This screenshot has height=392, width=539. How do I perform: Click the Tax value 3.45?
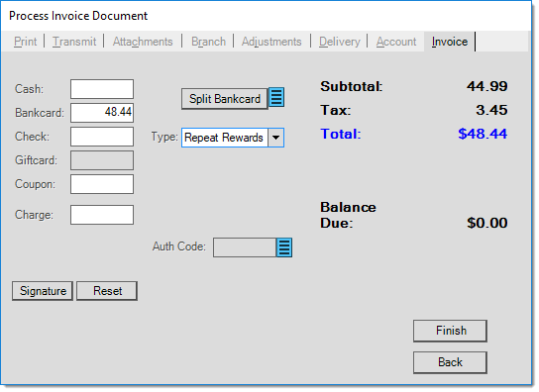[491, 110]
